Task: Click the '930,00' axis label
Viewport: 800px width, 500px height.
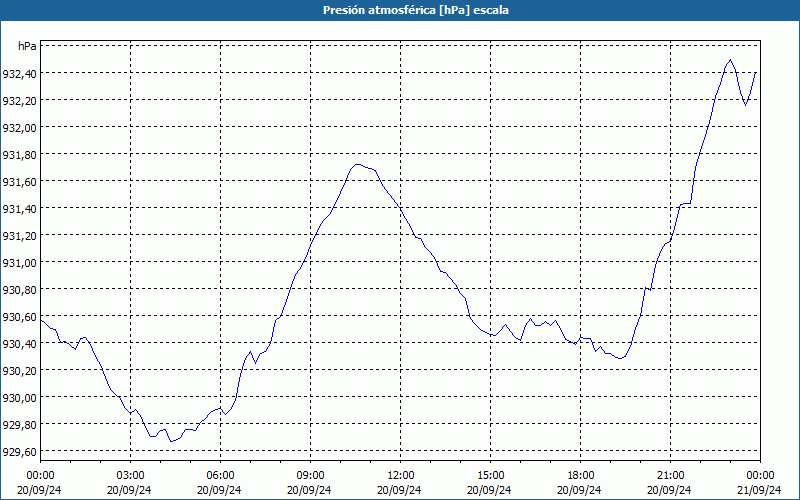Action: [19, 398]
